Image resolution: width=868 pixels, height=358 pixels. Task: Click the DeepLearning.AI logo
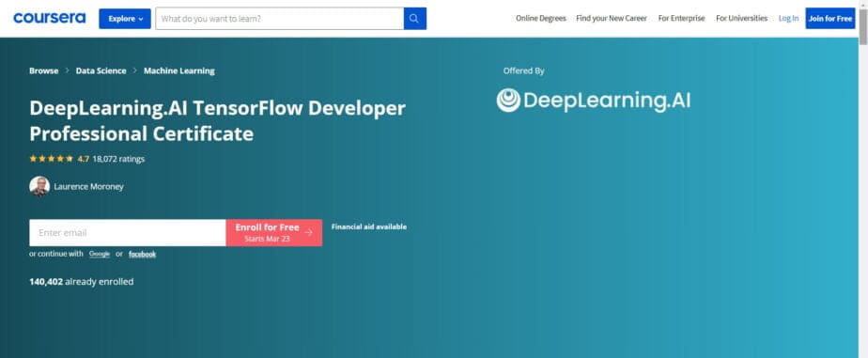tap(594, 101)
